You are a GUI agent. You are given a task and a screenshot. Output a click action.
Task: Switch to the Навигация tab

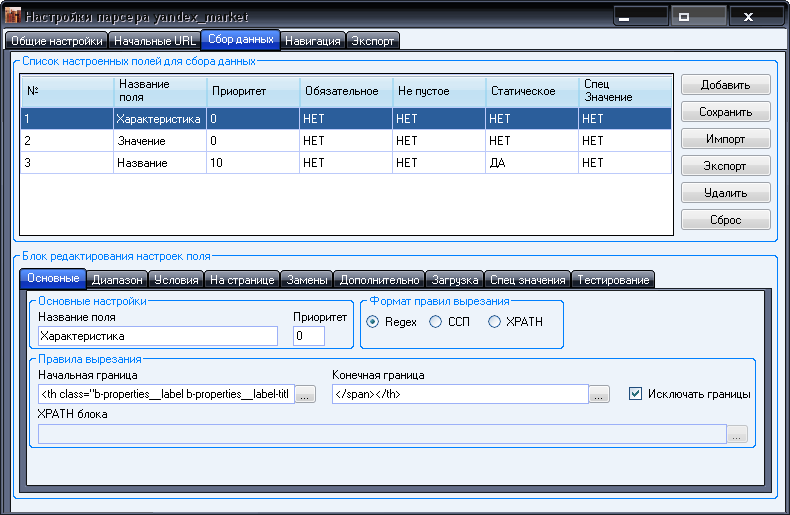tap(312, 41)
